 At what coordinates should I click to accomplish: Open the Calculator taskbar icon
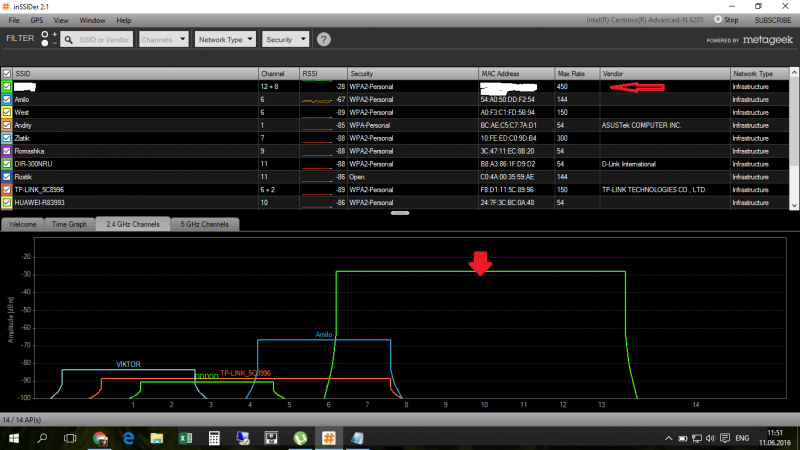[213, 438]
